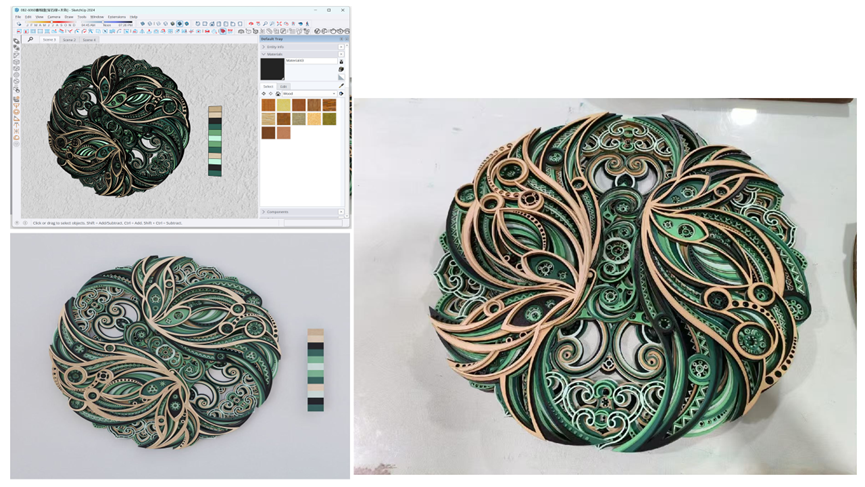
Task: Open the Camera menu
Action: tap(54, 17)
